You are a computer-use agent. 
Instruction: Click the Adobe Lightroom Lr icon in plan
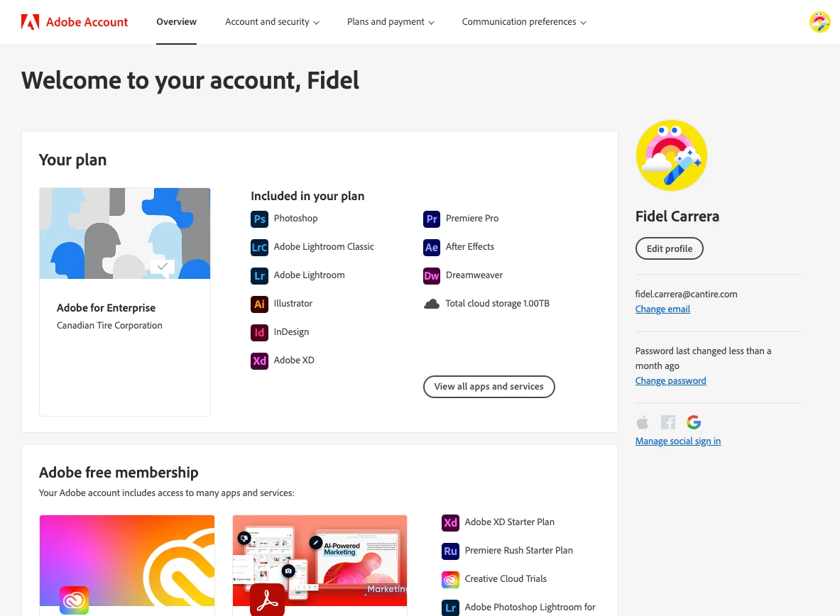click(x=260, y=275)
